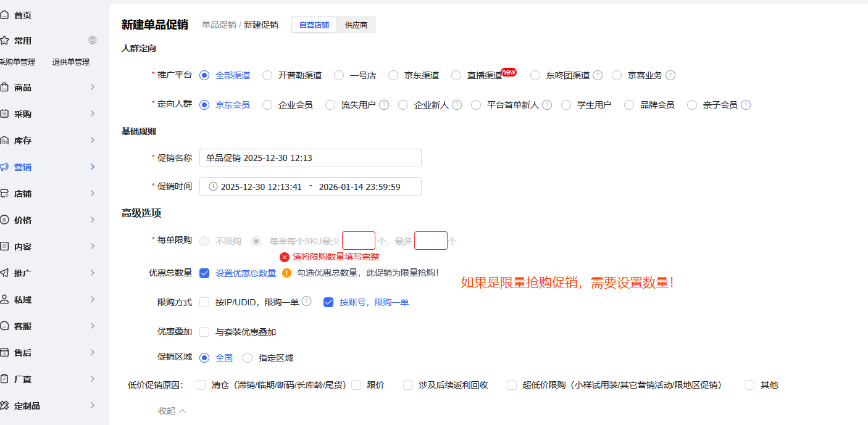
Task: Select 京东渠道 as the promotion platform
Action: point(393,75)
